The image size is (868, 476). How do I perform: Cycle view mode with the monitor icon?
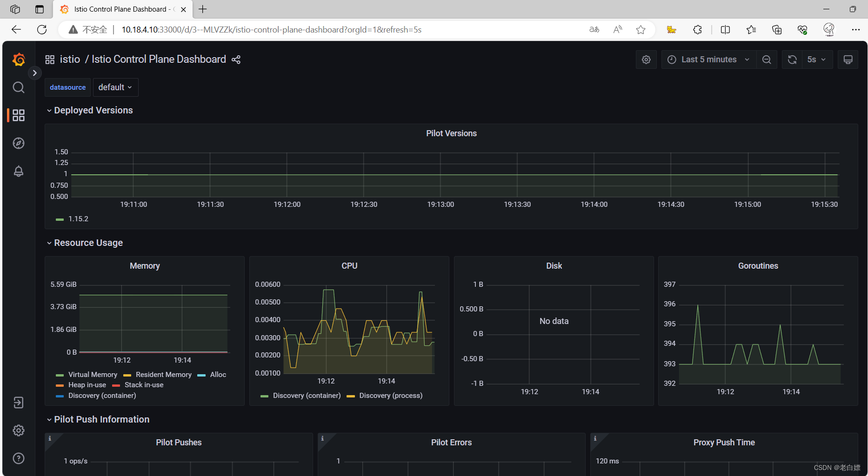pyautogui.click(x=848, y=59)
